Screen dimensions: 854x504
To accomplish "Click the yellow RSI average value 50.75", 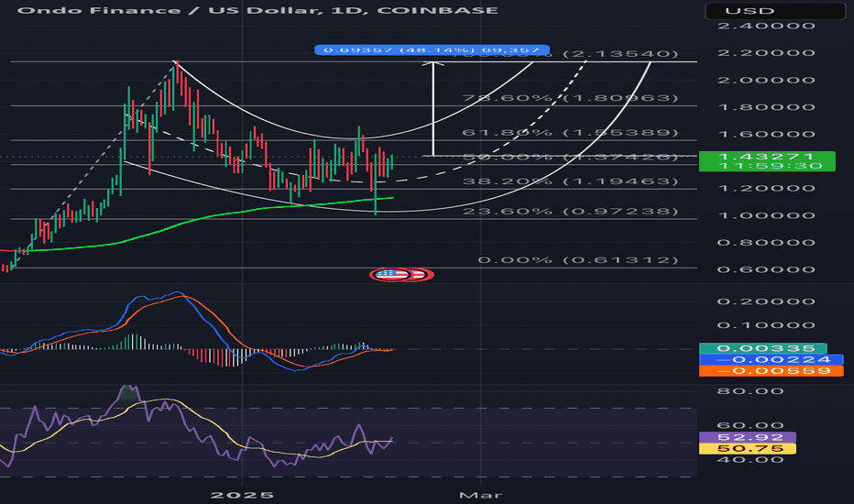I will [x=748, y=449].
